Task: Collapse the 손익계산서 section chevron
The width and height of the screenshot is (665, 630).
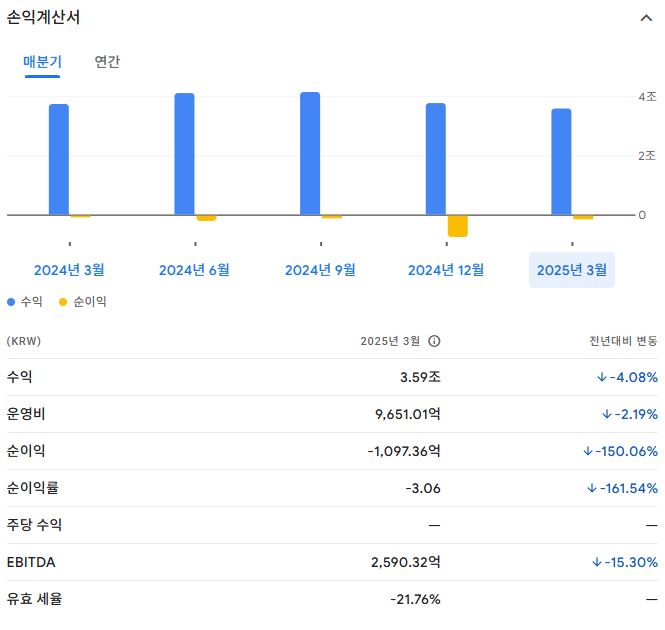Action: pyautogui.click(x=646, y=18)
